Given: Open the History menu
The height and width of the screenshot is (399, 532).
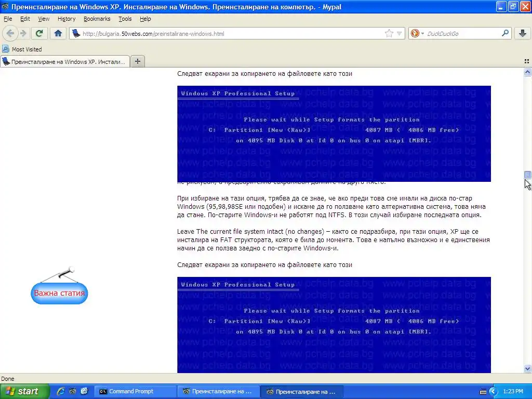Looking at the screenshot, I should pyautogui.click(x=66, y=19).
